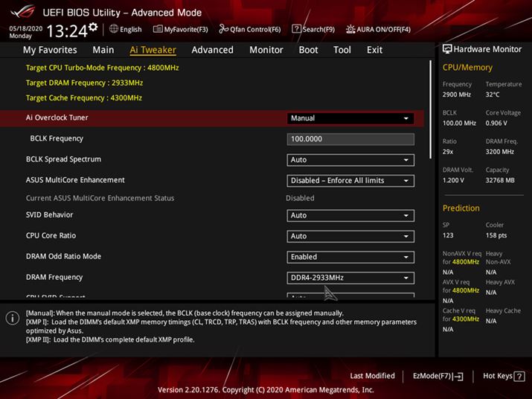
Task: Click Prediction heading
Action: tap(461, 208)
